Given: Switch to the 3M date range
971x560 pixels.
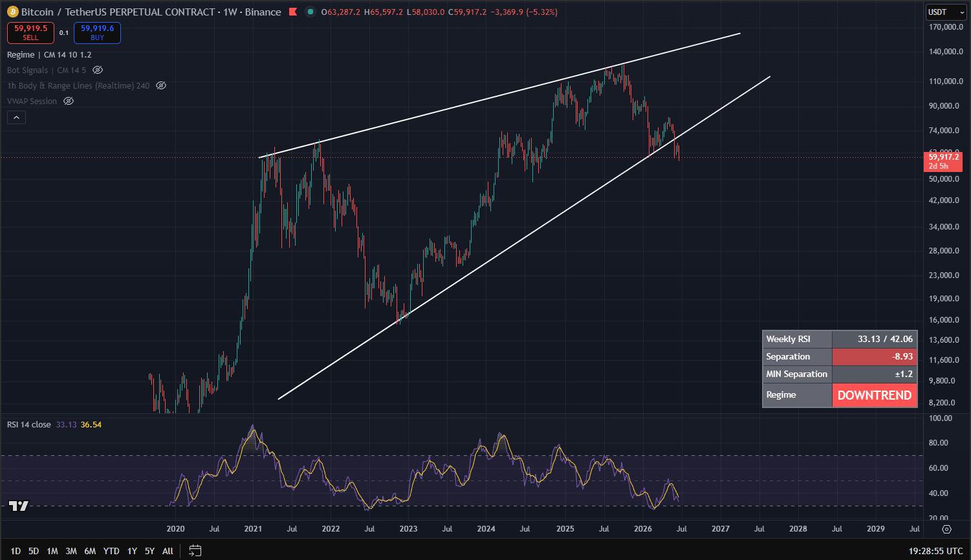Looking at the screenshot, I should coord(71,551).
